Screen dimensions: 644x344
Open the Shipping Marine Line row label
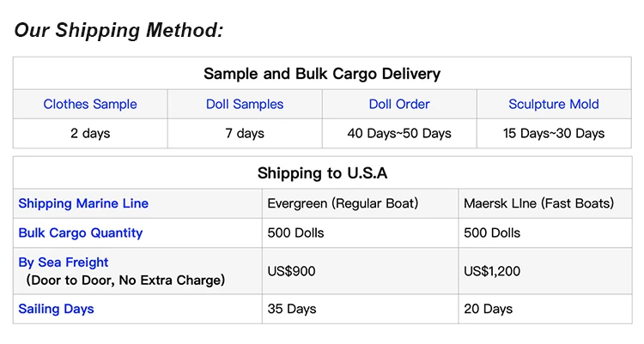point(83,203)
